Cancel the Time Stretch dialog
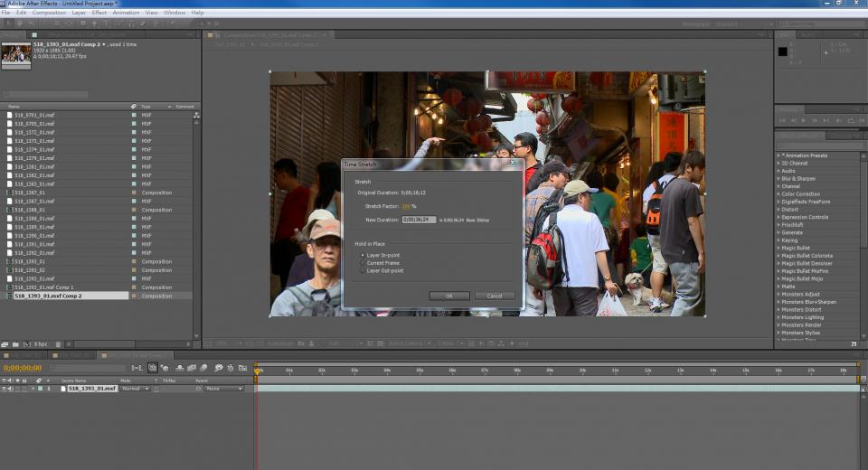 [495, 296]
